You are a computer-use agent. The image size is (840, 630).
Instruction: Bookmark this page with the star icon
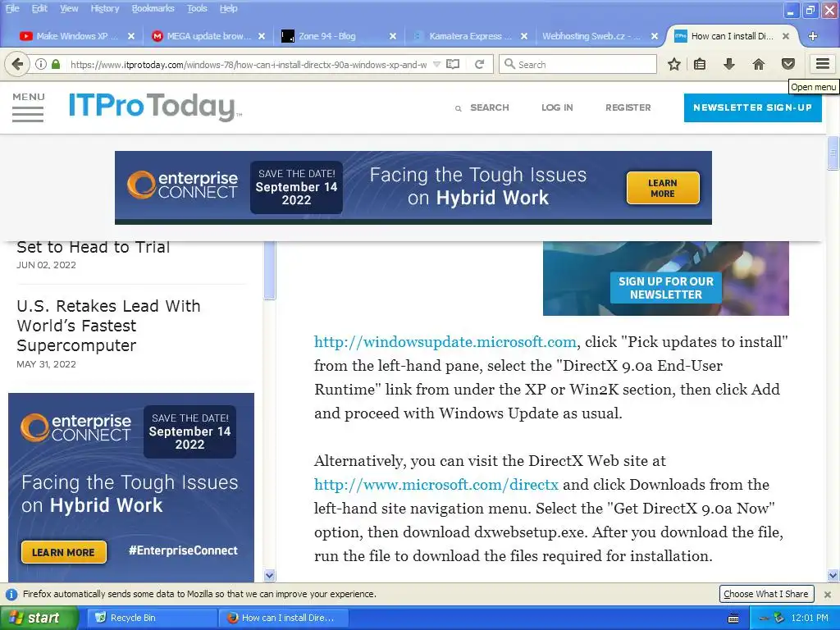(x=674, y=64)
